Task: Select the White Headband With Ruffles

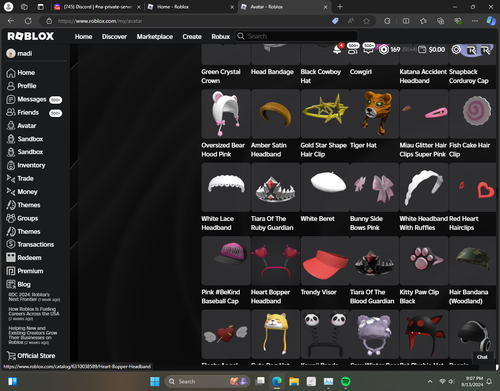Action: (424, 187)
